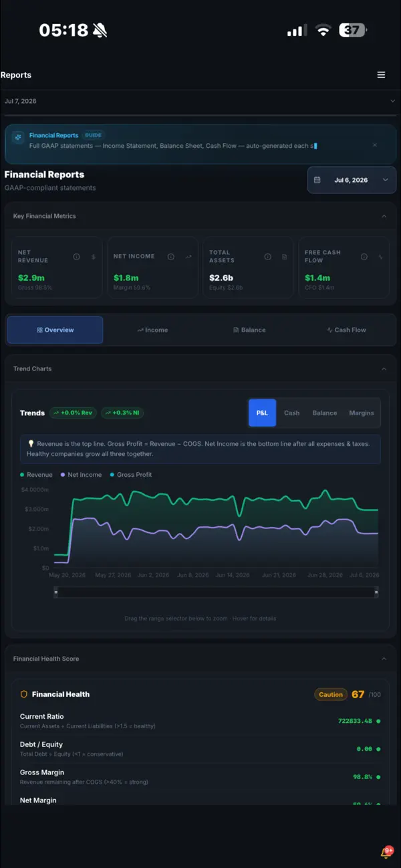The image size is (401, 868).
Task: Click the Net Revenue info icon
Action: (x=76, y=257)
